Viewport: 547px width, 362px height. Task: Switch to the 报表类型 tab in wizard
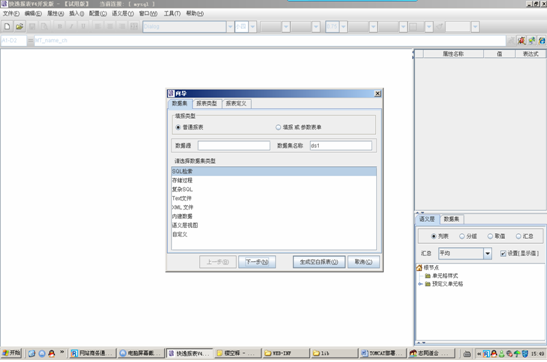pyautogui.click(x=207, y=104)
